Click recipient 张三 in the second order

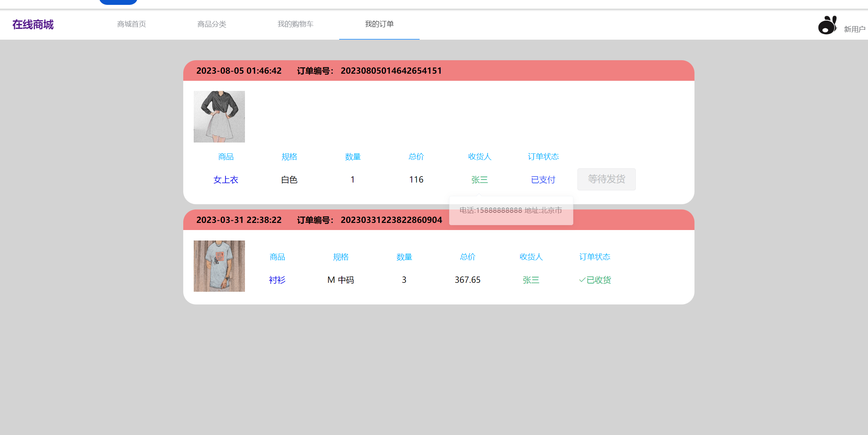(531, 280)
